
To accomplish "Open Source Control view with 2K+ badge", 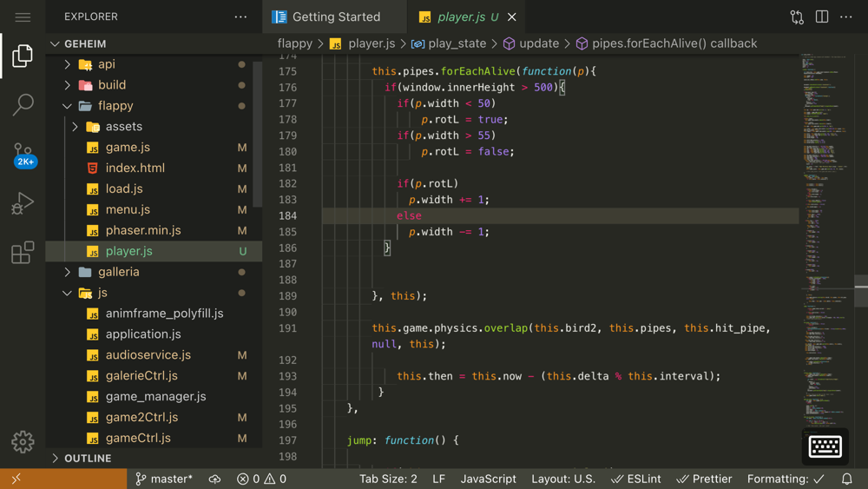I will click(23, 154).
